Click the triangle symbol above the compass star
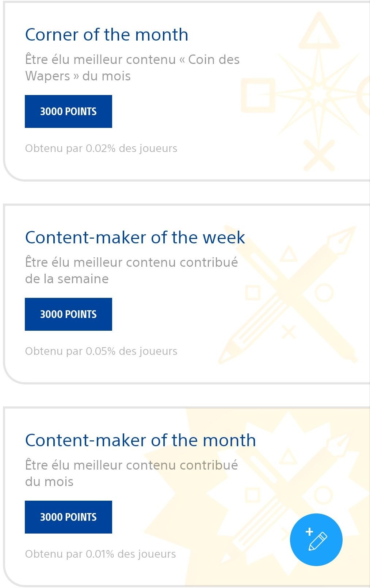 (x=319, y=31)
